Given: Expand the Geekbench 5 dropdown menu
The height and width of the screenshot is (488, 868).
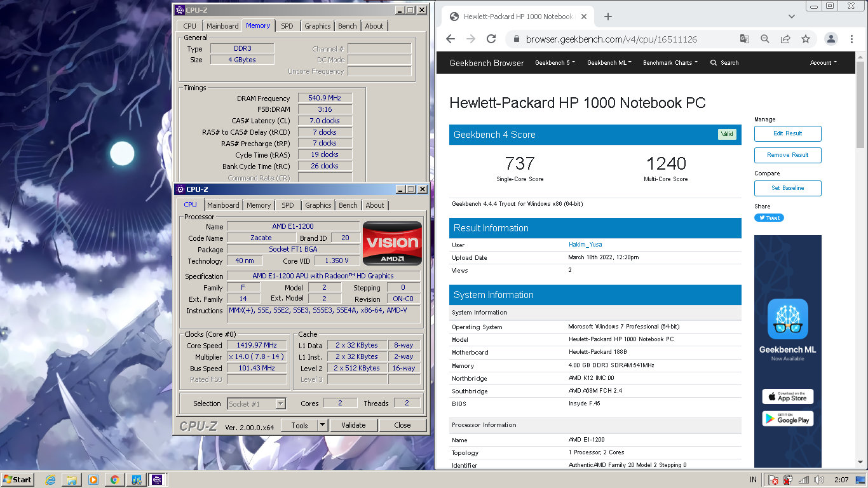Looking at the screenshot, I should (x=555, y=63).
